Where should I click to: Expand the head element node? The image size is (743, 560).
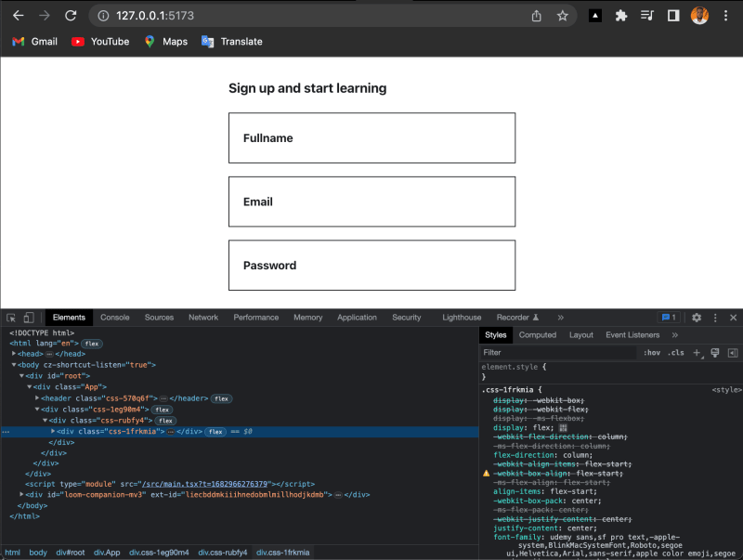(14, 354)
